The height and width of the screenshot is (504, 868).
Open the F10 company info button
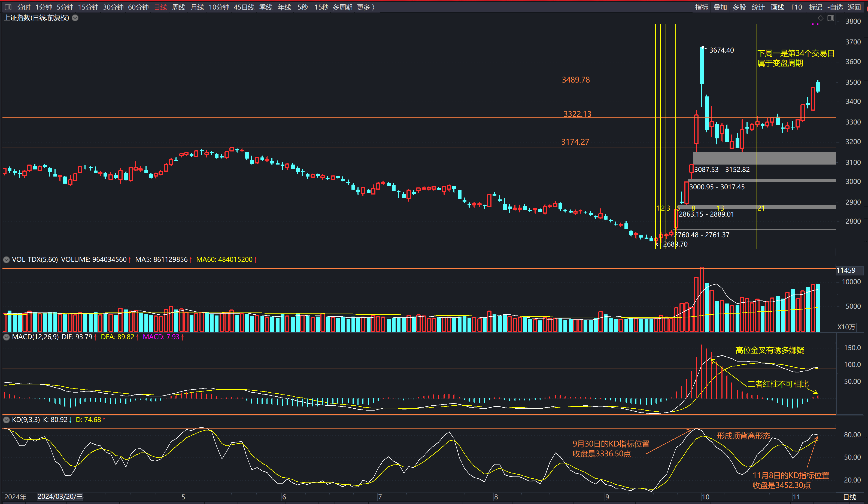pyautogui.click(x=796, y=7)
